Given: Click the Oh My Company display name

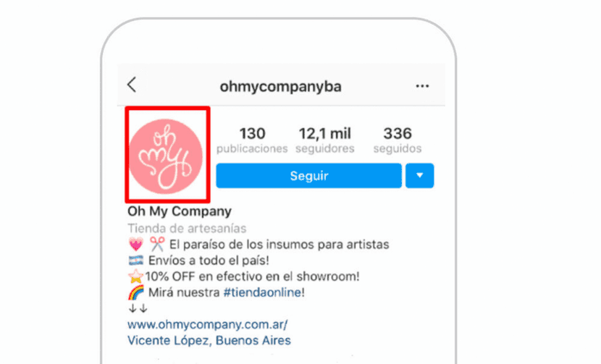Looking at the screenshot, I should pyautogui.click(x=180, y=211).
